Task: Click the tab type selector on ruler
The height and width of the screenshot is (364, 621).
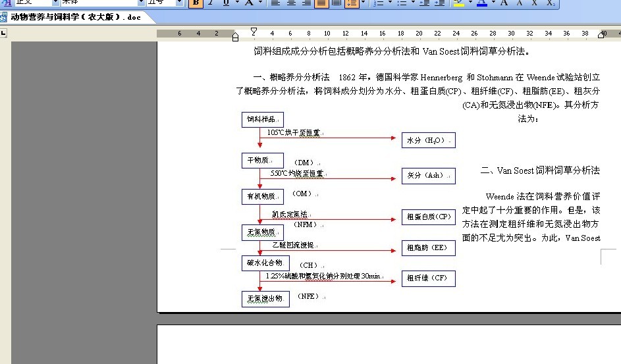Action: point(4,32)
